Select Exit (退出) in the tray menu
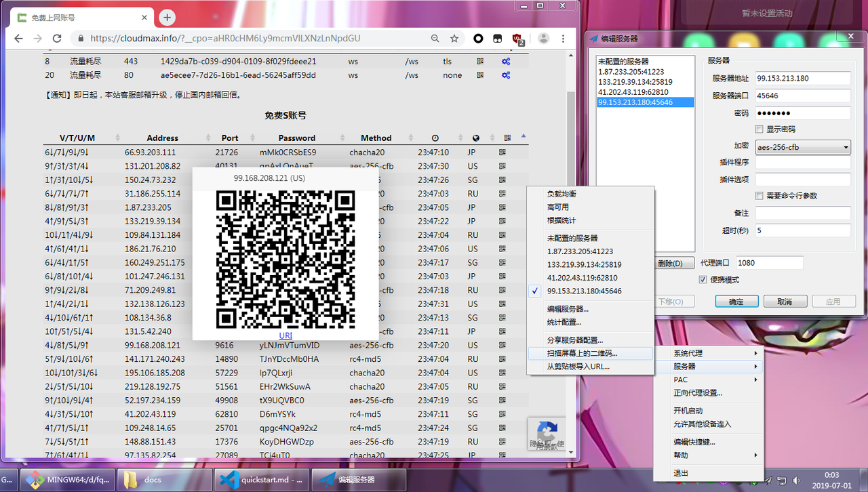 (709, 473)
